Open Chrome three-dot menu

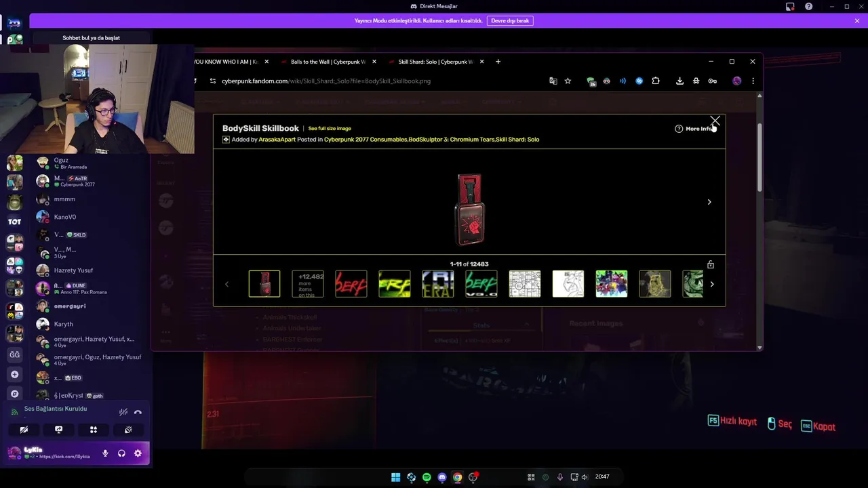pyautogui.click(x=753, y=81)
